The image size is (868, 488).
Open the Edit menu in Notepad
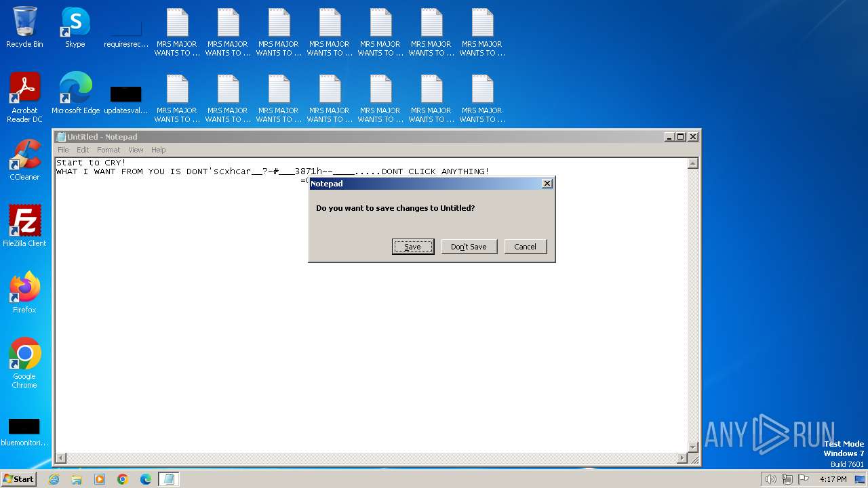(x=83, y=150)
